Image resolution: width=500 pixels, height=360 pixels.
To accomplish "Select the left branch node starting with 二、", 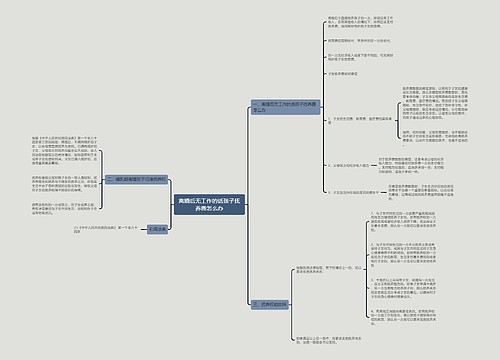I will (x=136, y=179).
